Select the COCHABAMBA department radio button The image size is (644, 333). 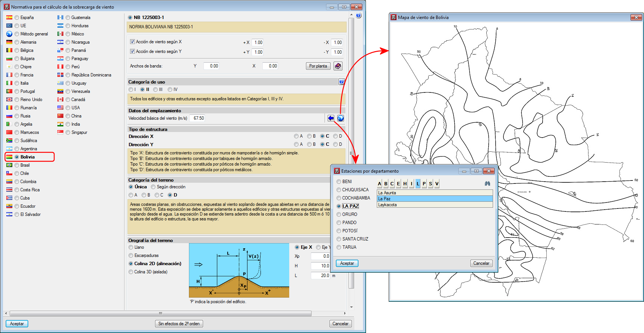point(339,198)
